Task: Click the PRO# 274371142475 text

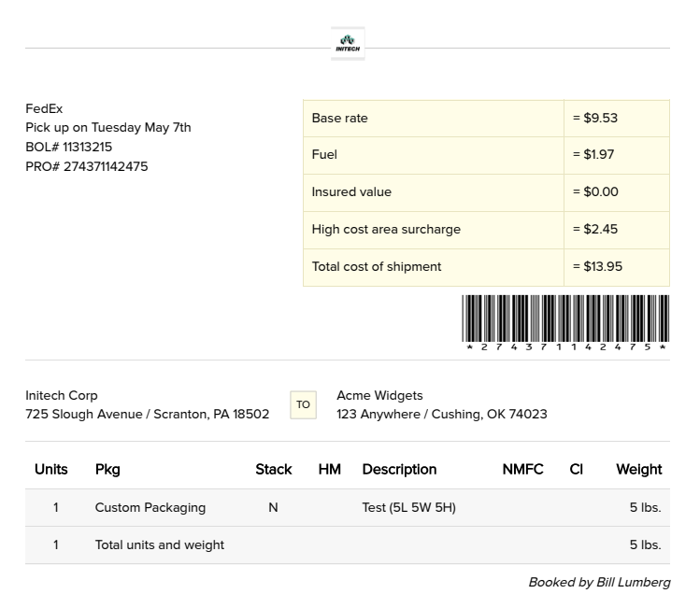Action: coord(86,166)
